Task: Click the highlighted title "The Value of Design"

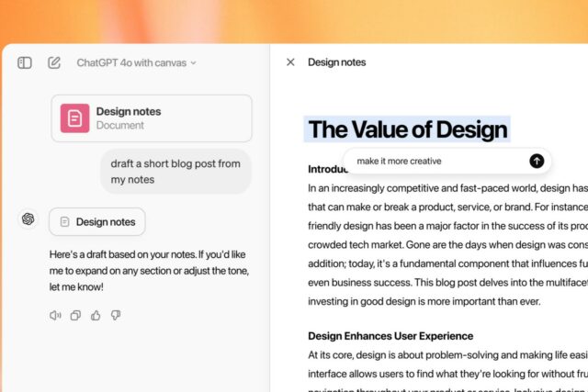Action: pos(407,129)
